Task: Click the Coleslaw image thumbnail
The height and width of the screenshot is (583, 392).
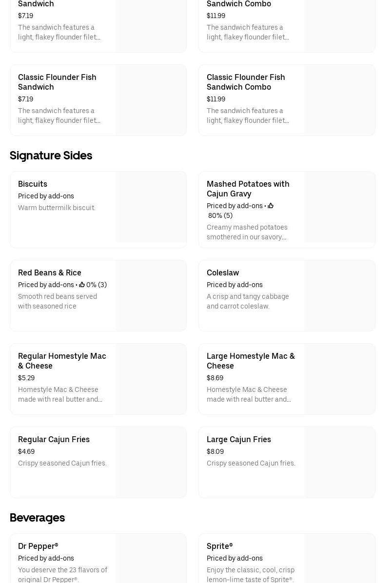Action: pyautogui.click(x=340, y=295)
